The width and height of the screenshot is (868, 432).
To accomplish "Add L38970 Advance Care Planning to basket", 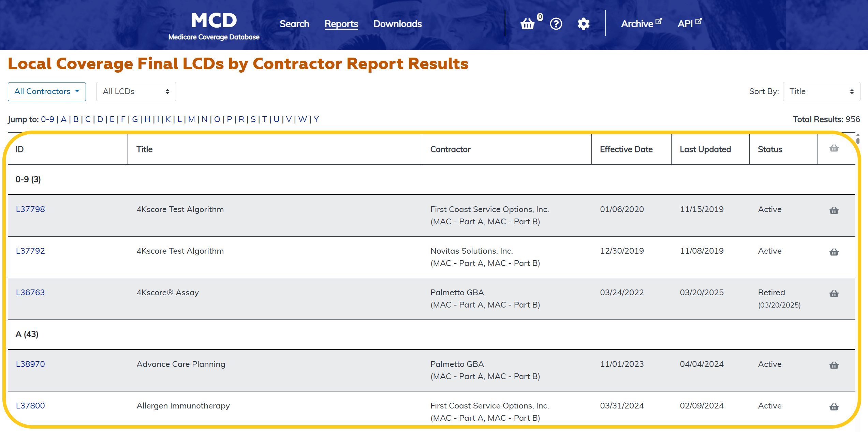I will click(834, 365).
